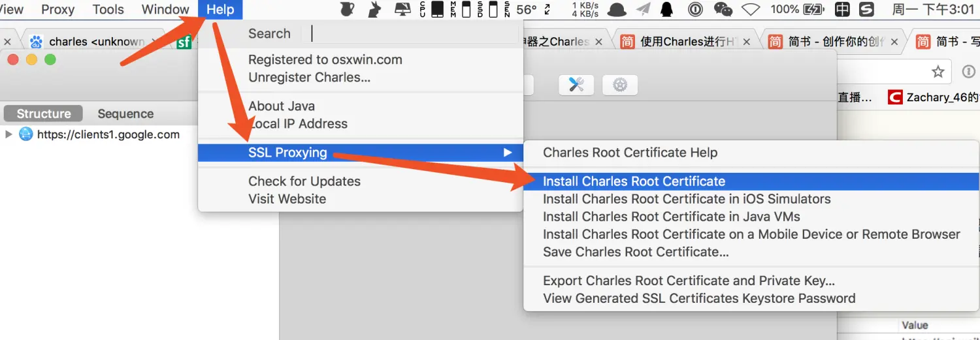The height and width of the screenshot is (340, 980).
Task: Open the QQ penguin menu bar icon
Action: pyautogui.click(x=667, y=9)
